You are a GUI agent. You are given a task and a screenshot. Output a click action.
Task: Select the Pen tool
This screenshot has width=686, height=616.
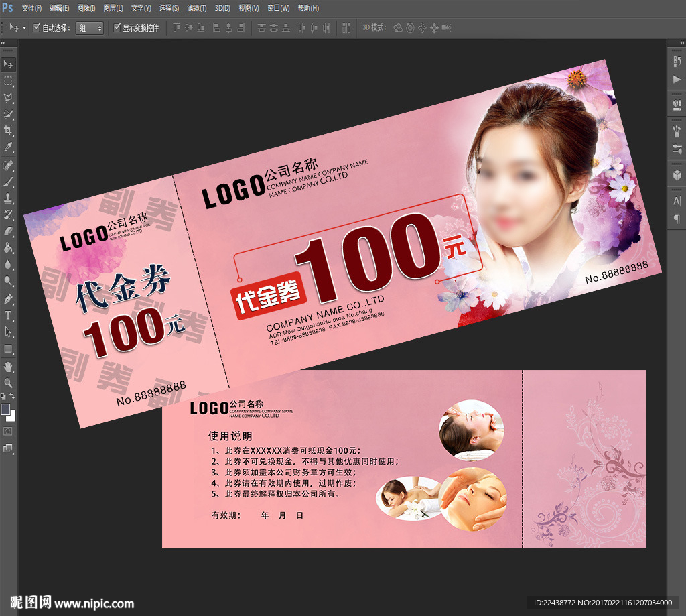[x=8, y=299]
